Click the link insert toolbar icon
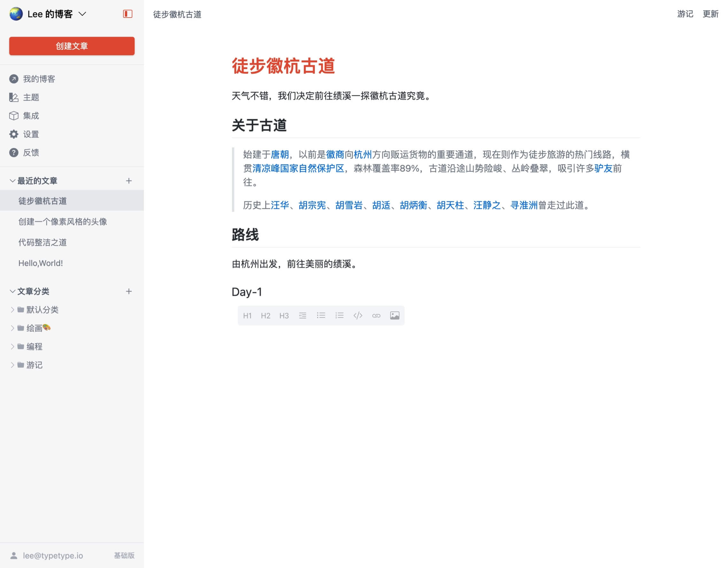Image resolution: width=728 pixels, height=568 pixels. (376, 315)
